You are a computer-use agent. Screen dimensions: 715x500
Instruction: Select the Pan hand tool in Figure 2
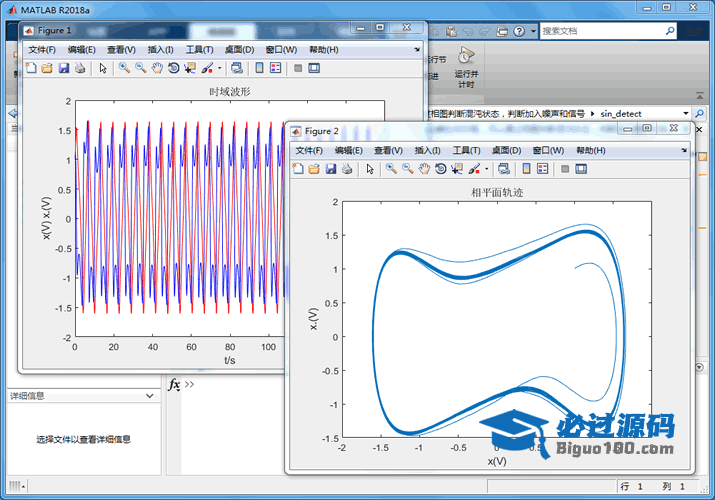pos(424,168)
